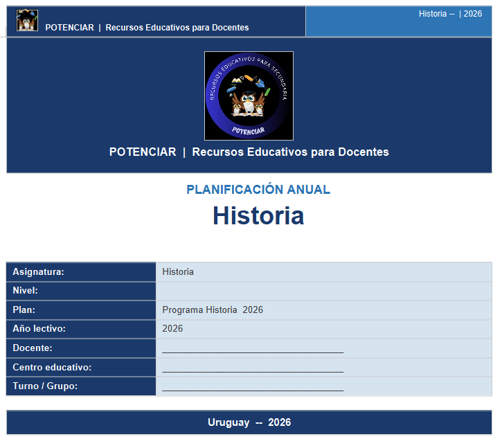The width and height of the screenshot is (502, 448).
Task: Click the banner text below the emblem
Action: point(249,152)
